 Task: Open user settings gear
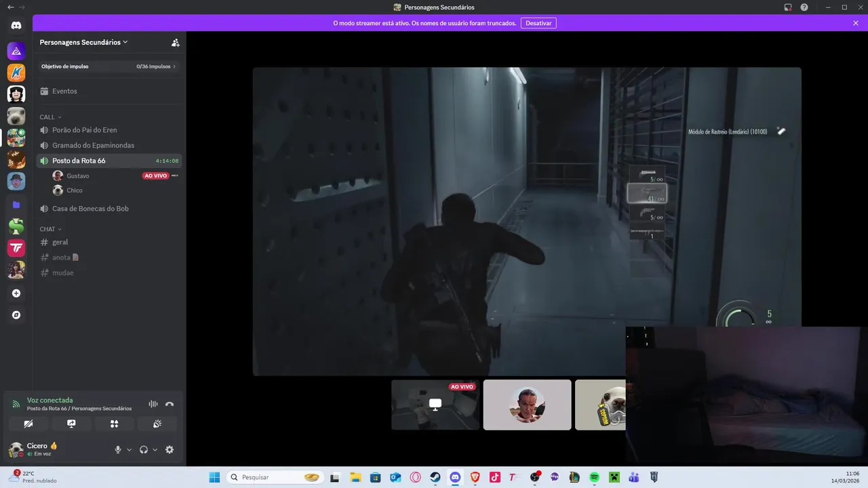pyautogui.click(x=170, y=449)
